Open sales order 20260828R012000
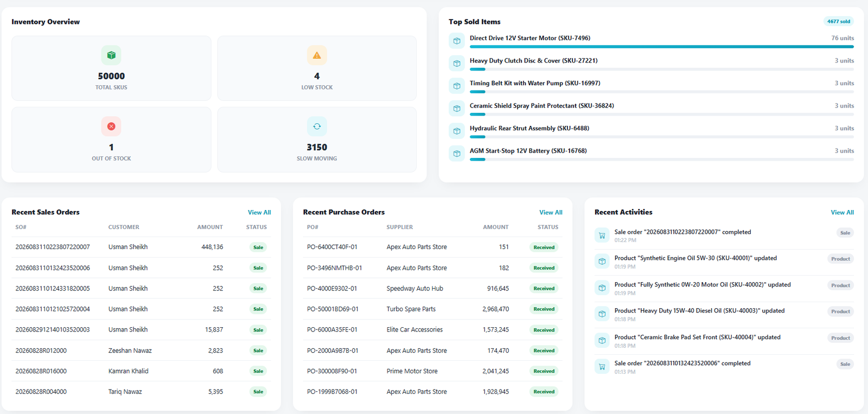This screenshot has width=868, height=414. pyautogui.click(x=41, y=351)
